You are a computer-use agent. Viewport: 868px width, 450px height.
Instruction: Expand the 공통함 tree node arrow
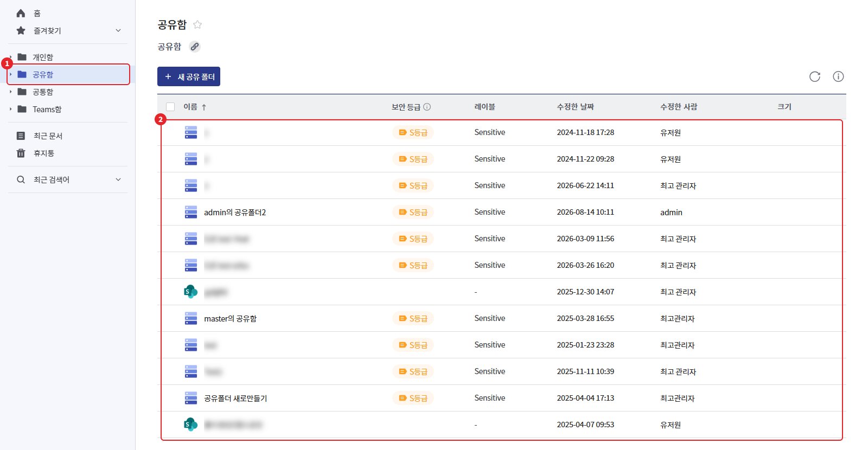[10, 92]
